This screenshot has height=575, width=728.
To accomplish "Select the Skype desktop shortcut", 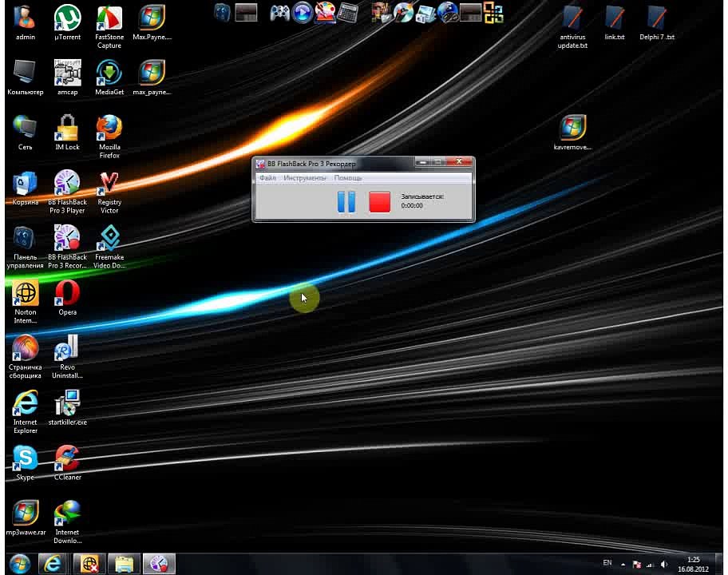I will click(x=25, y=462).
